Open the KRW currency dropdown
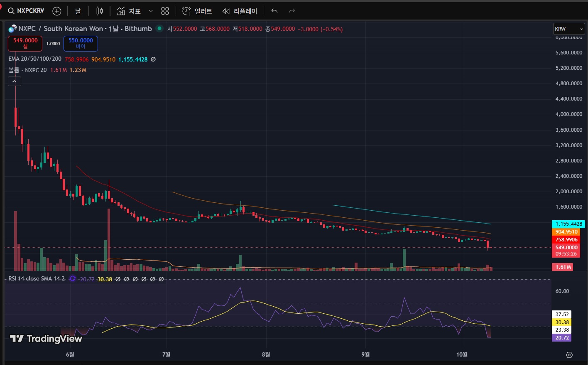 (x=568, y=29)
